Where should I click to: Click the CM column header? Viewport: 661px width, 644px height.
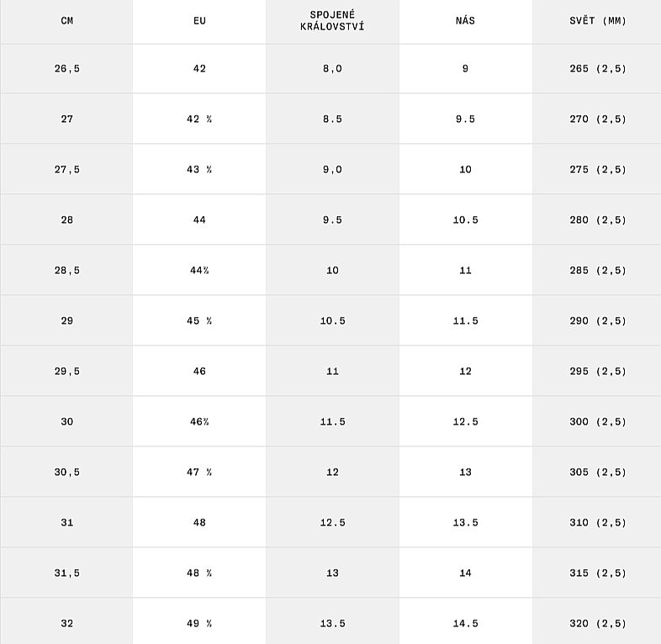pyautogui.click(x=66, y=21)
